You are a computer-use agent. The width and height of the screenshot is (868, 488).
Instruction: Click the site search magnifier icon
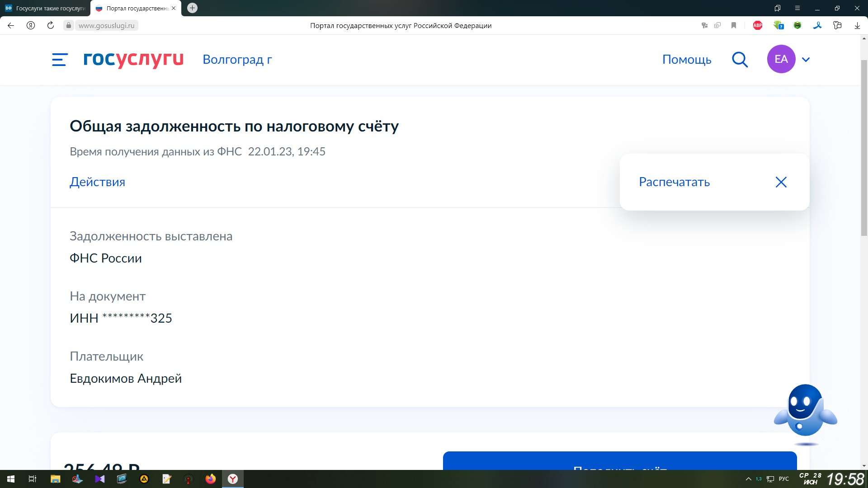point(740,60)
